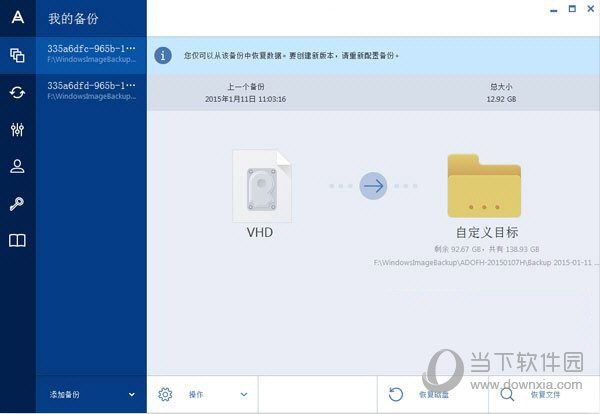
Task: Open the Account person icon
Action: click(x=17, y=166)
